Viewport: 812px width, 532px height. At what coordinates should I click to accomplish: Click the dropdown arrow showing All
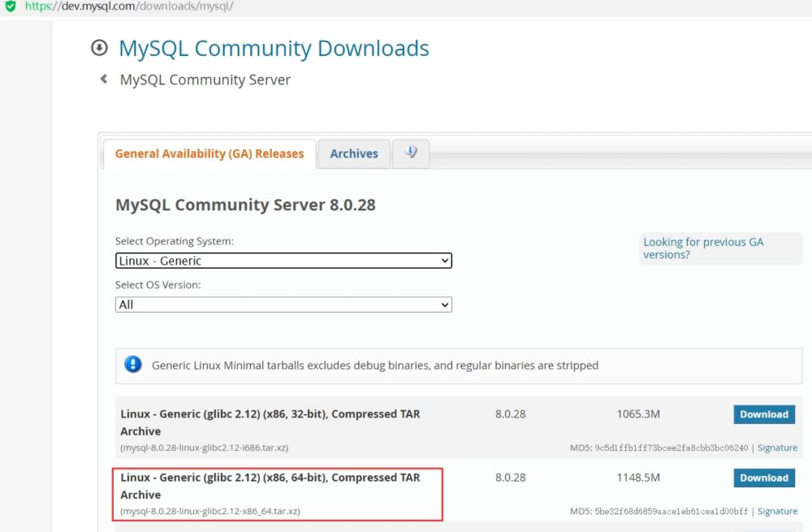(445, 305)
